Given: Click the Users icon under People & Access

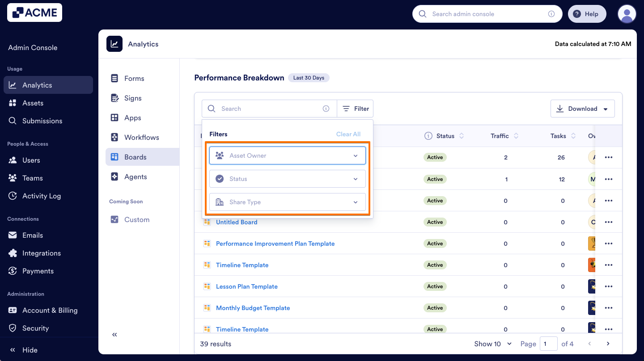Looking at the screenshot, I should [12, 160].
